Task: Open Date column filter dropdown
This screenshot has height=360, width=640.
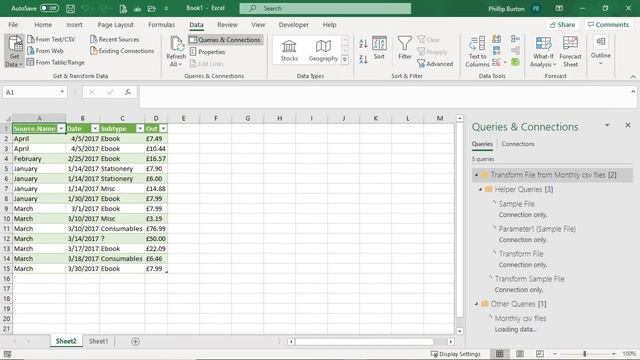Action: pos(95,129)
